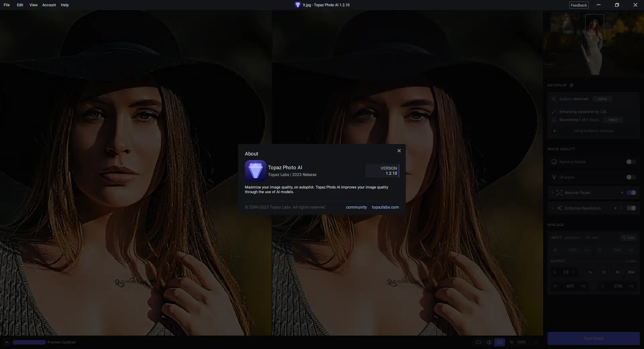Open the Account menu
The image size is (644, 349).
[x=49, y=5]
